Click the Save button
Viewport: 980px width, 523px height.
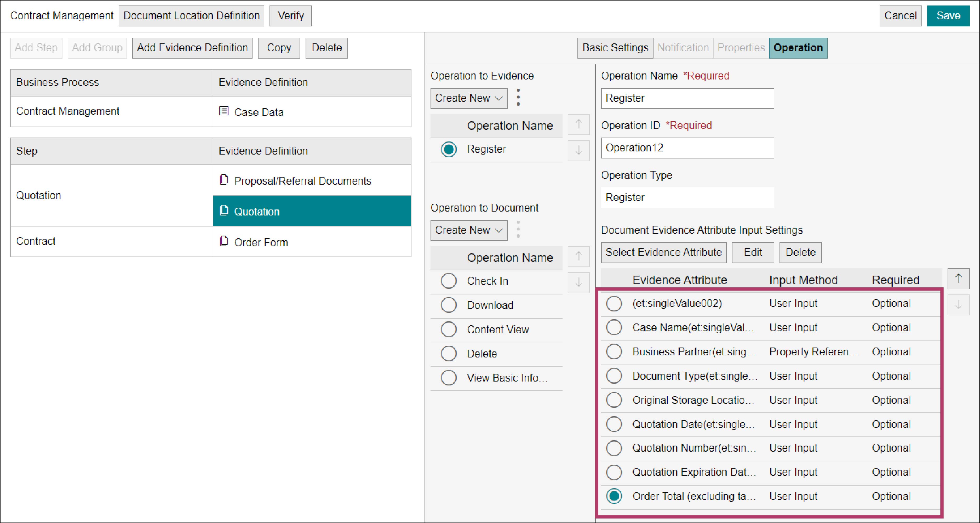click(x=948, y=16)
